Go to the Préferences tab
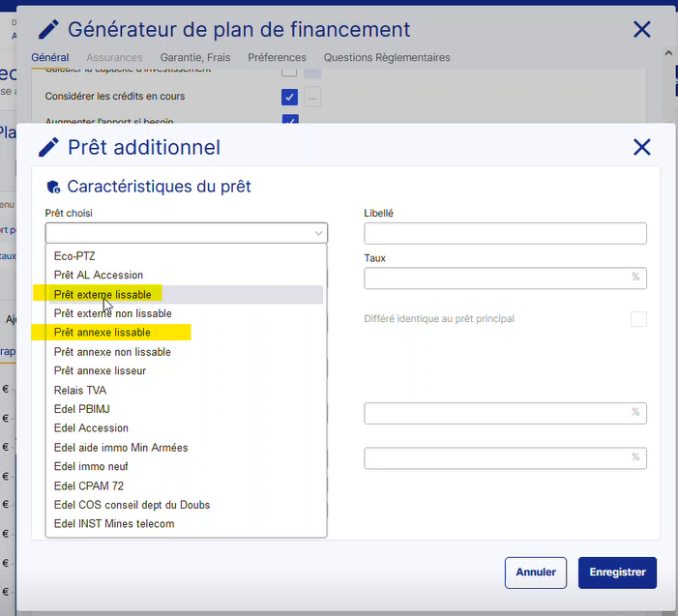The height and width of the screenshot is (616, 678). pyautogui.click(x=277, y=58)
